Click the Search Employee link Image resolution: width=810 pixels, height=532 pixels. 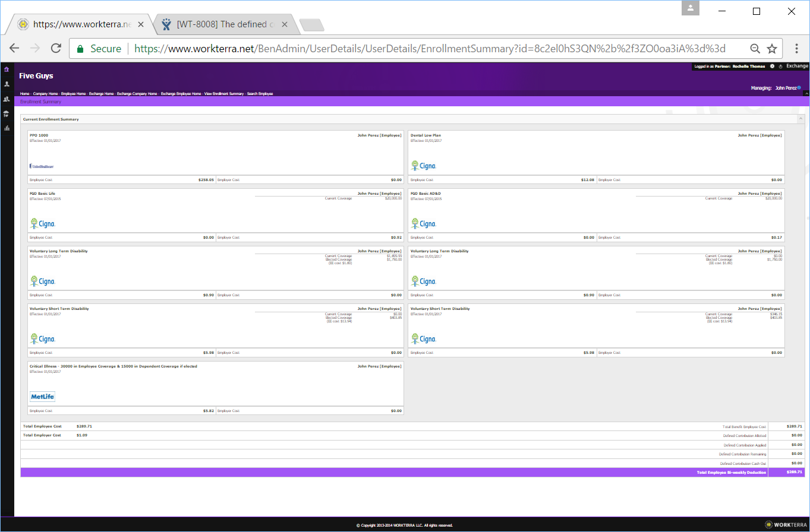[x=260, y=94]
